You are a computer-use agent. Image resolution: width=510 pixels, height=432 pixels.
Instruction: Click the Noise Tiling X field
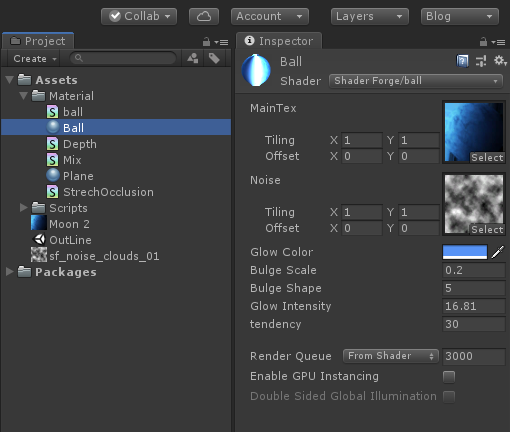point(362,212)
